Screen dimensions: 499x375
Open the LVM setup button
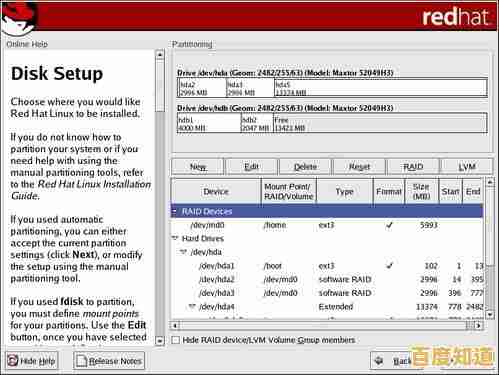[467, 167]
